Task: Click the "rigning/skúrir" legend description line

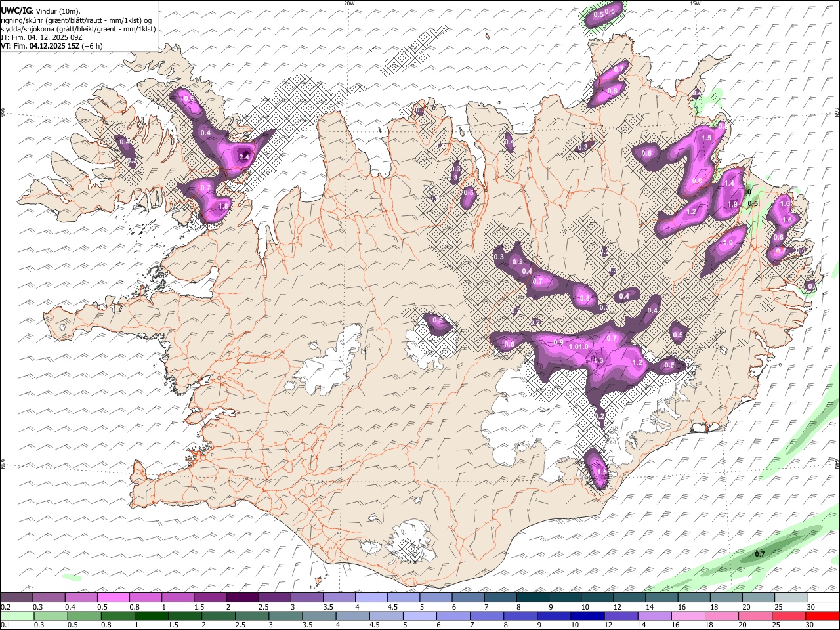Action: pos(76,20)
